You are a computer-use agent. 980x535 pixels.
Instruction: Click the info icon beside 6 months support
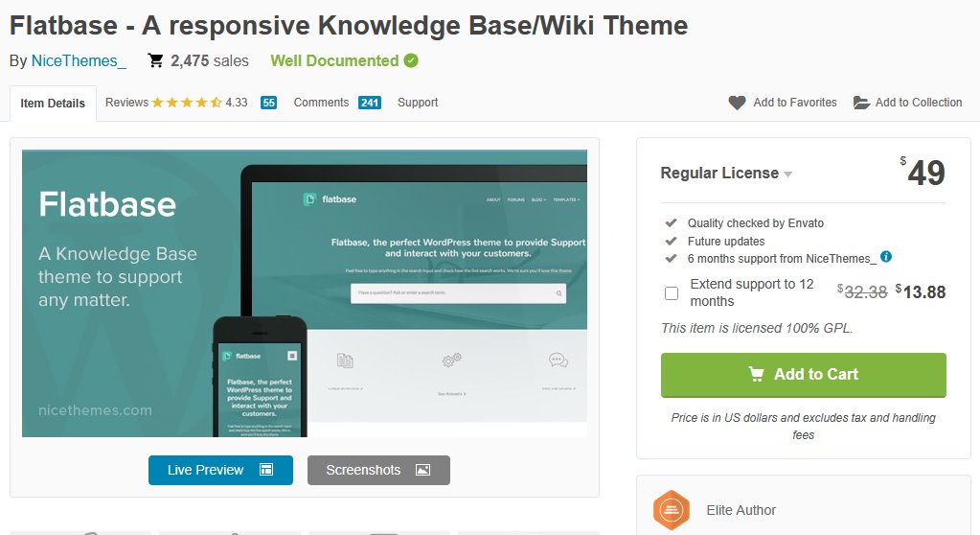tap(885, 257)
